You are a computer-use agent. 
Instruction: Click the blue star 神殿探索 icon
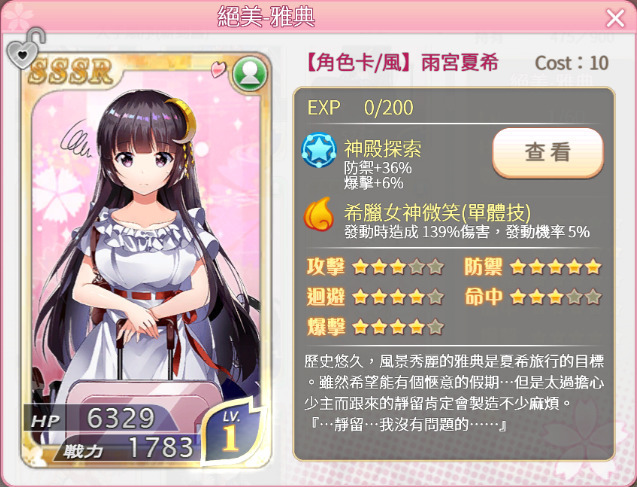click(319, 150)
